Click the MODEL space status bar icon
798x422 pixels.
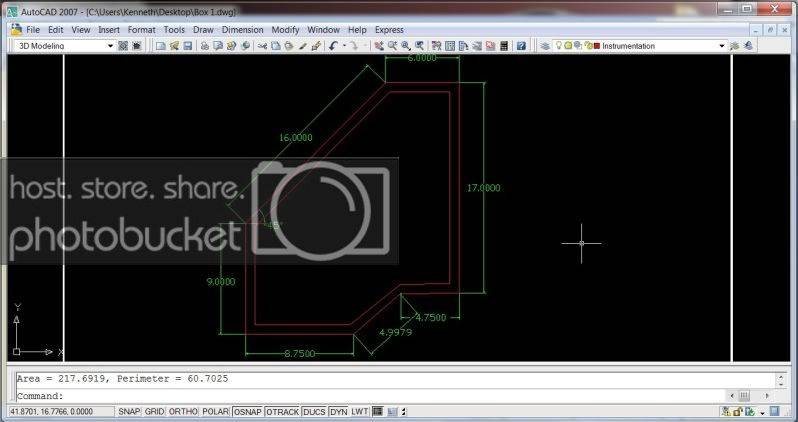(378, 412)
